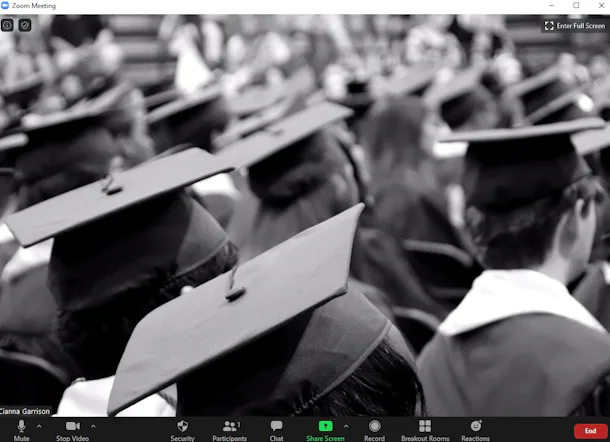The height and width of the screenshot is (442, 610).
Task: Open encryption shield status icon
Action: click(x=25, y=25)
